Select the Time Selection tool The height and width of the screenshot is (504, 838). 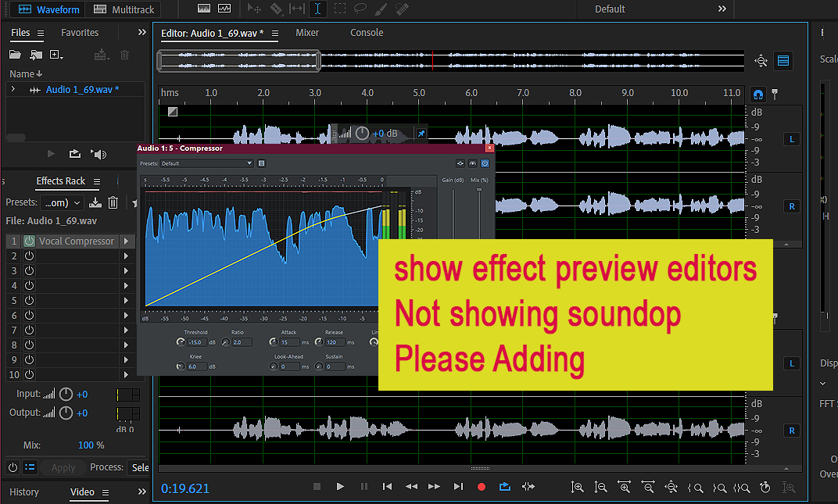coord(317,9)
